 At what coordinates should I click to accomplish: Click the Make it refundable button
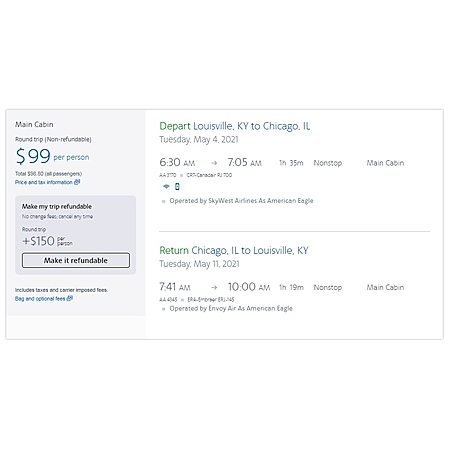pyautogui.click(x=76, y=260)
